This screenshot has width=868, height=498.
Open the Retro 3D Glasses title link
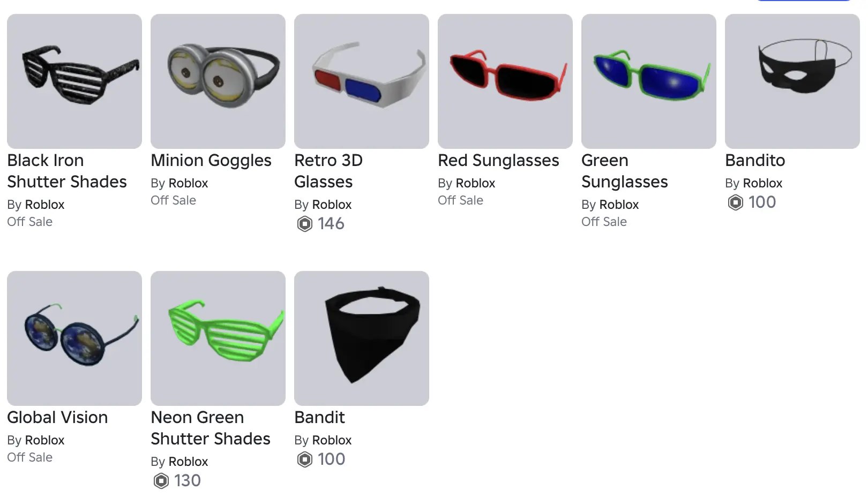click(328, 171)
